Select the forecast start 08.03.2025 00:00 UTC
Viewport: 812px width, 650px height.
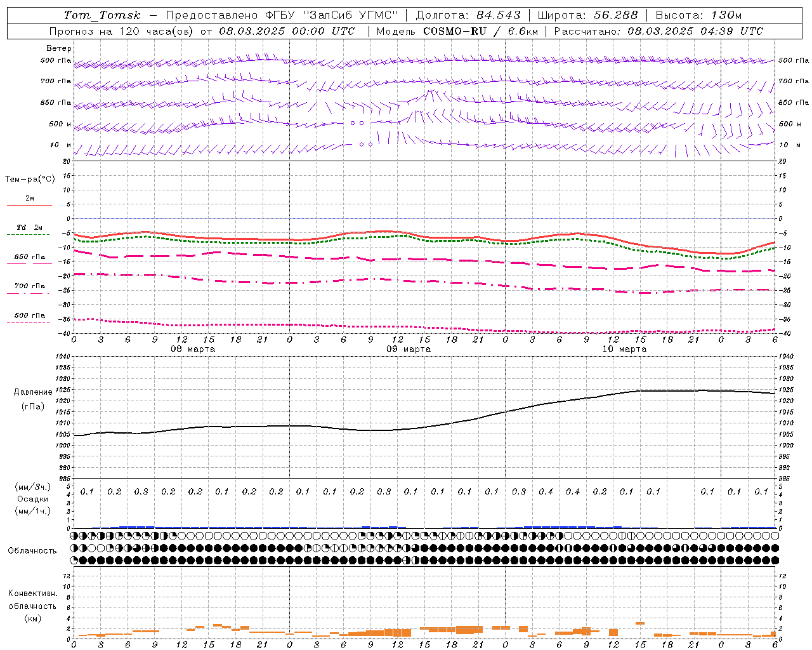coord(287,31)
